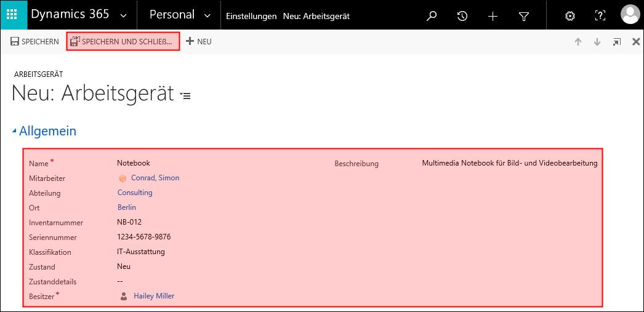Screen dimensions: 644x312
Task: Collapse the Allgemein section
Action: pyautogui.click(x=14, y=131)
